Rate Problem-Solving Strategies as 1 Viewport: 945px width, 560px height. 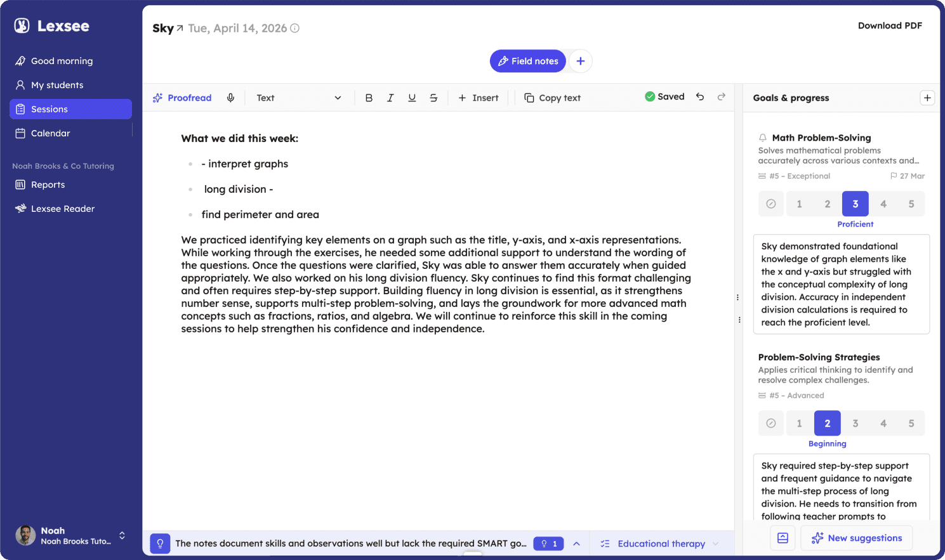pos(799,423)
